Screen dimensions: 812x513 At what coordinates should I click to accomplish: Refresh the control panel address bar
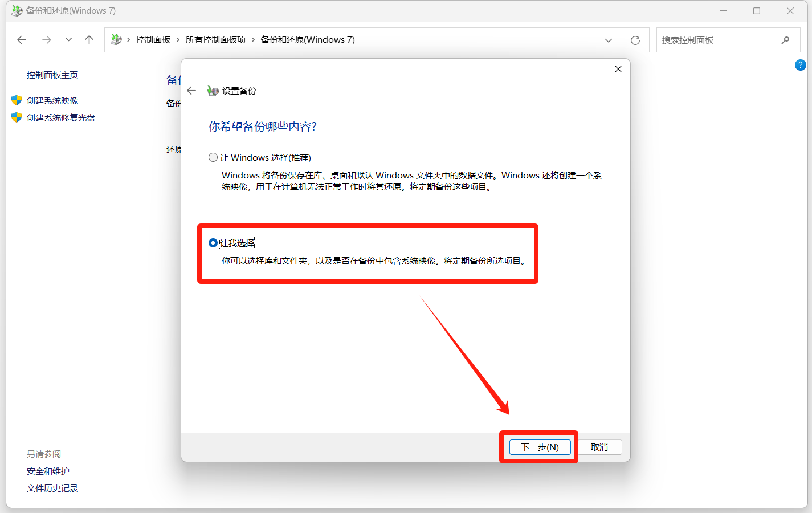click(635, 40)
